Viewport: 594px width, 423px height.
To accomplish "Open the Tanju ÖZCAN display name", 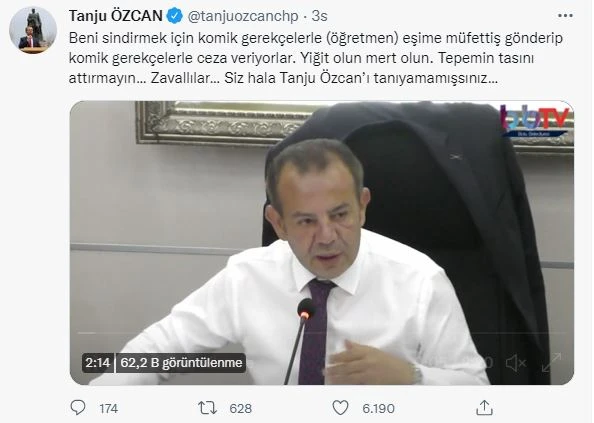I will pyautogui.click(x=116, y=16).
